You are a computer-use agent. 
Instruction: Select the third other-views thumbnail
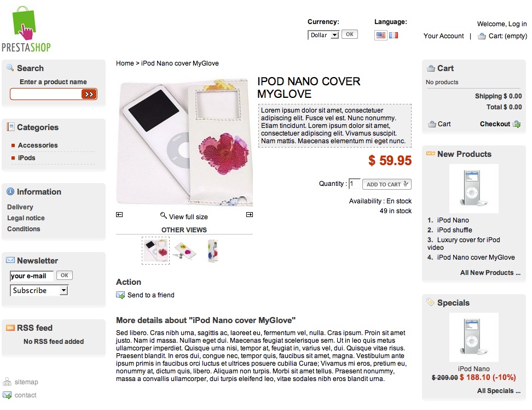pyautogui.click(x=213, y=251)
